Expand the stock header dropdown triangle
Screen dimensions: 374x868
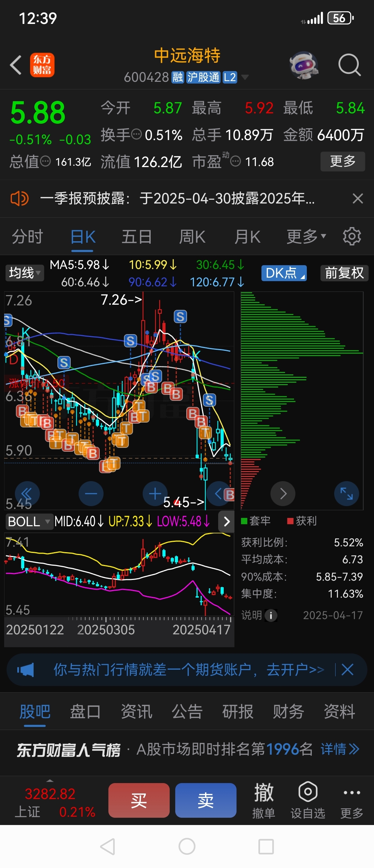click(245, 77)
